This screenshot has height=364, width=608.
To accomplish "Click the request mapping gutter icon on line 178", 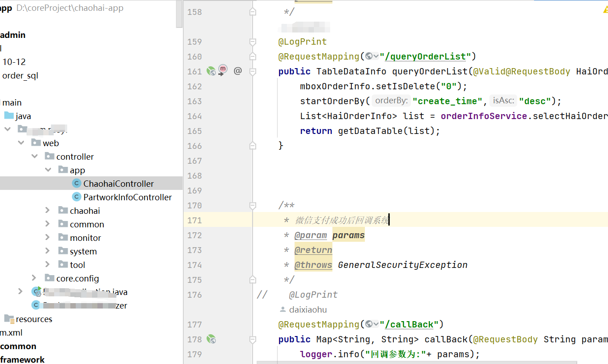I will click(211, 339).
